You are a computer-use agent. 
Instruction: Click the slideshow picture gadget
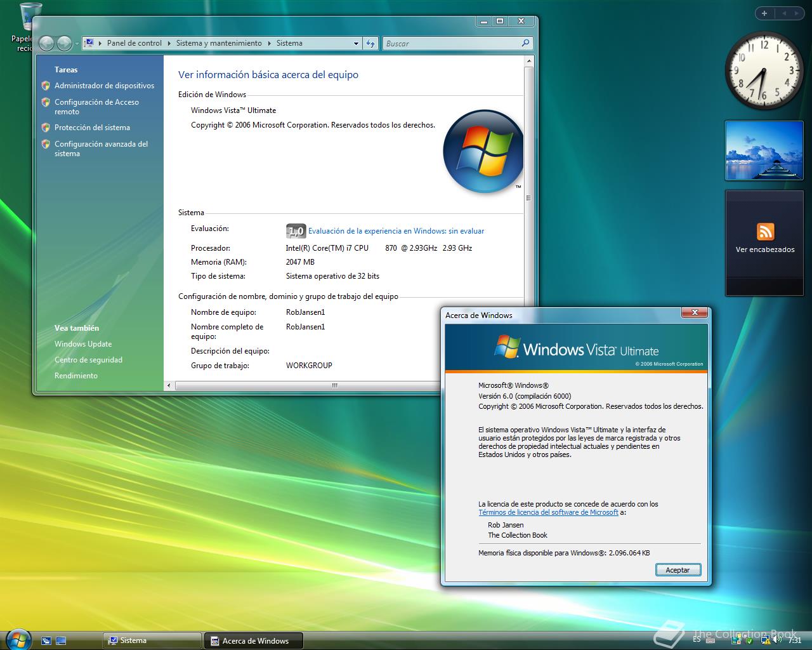764,151
